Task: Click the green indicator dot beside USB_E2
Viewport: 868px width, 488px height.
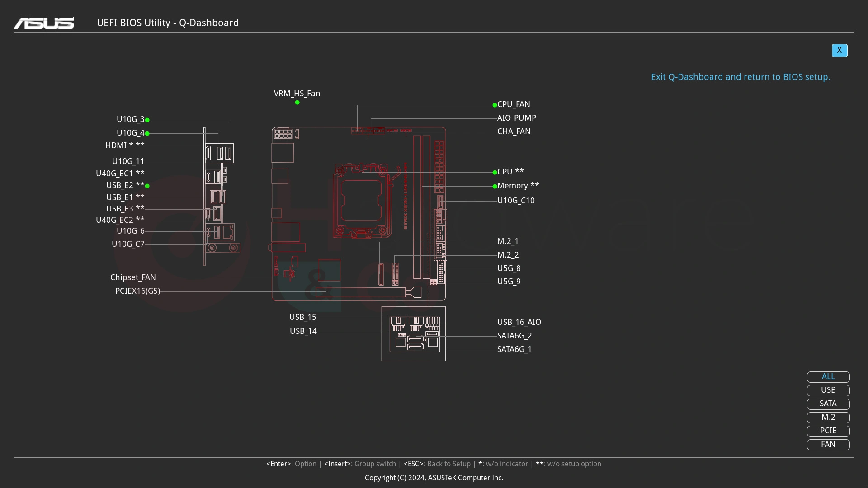Action: (147, 186)
